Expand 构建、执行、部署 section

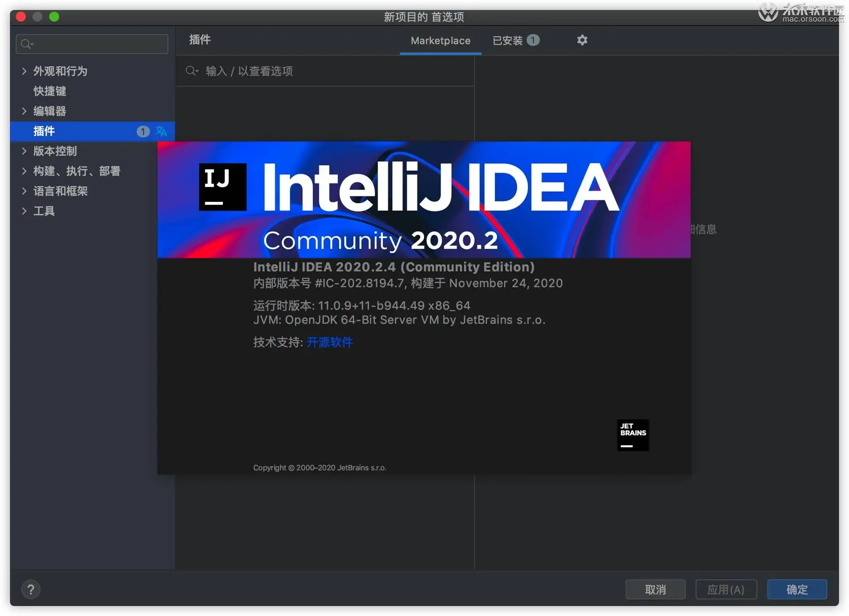pyautogui.click(x=24, y=171)
